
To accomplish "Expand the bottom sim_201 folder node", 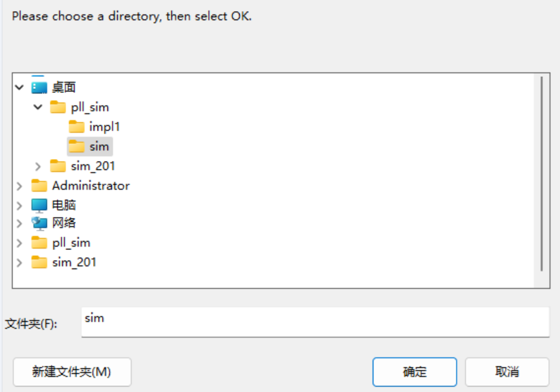I will [x=19, y=262].
